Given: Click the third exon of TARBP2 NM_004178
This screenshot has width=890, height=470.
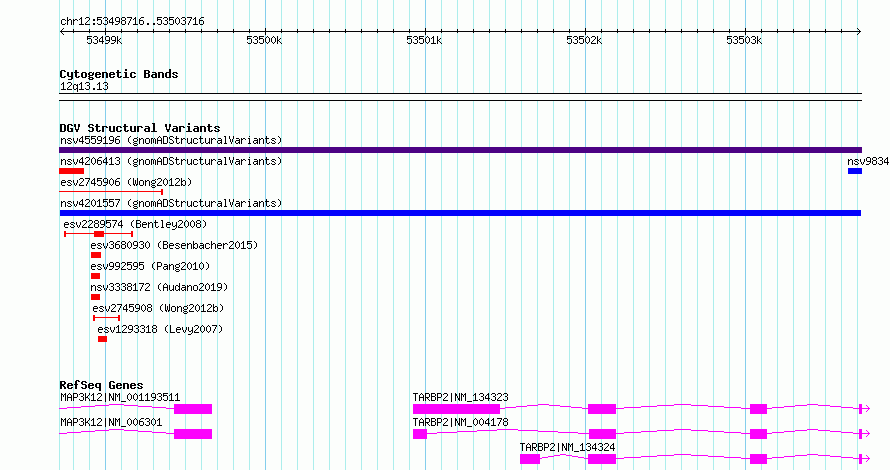Looking at the screenshot, I should point(758,434).
